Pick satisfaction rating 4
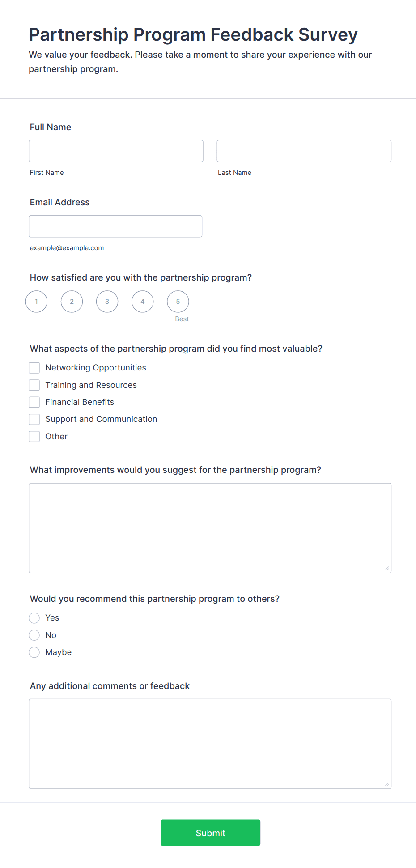 tap(143, 302)
